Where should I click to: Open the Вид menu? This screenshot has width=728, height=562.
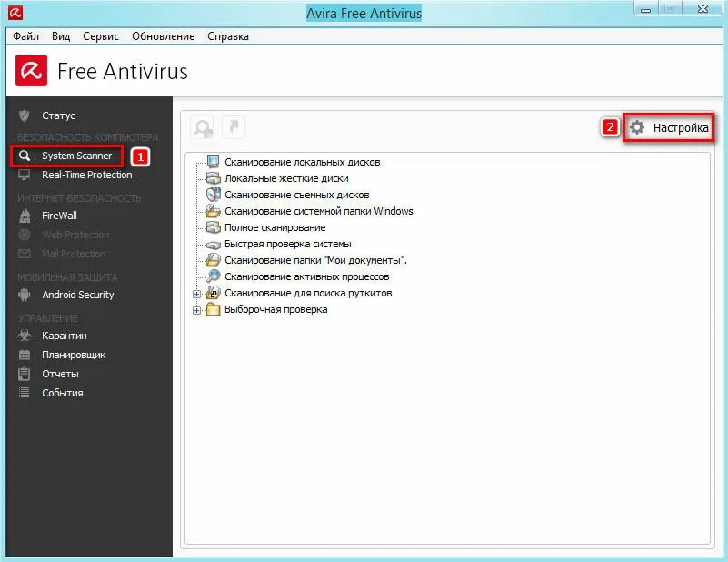61,36
